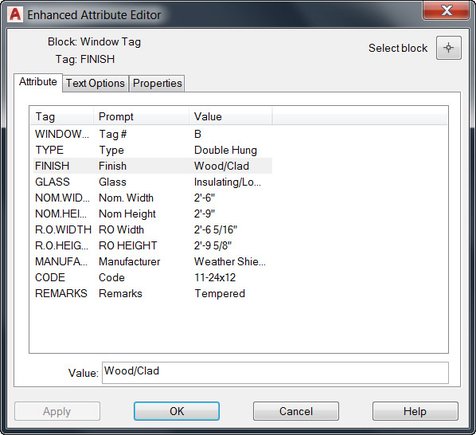Select the MANUFA... Manufacturer row
Image resolution: width=476 pixels, height=435 pixels.
(x=153, y=262)
